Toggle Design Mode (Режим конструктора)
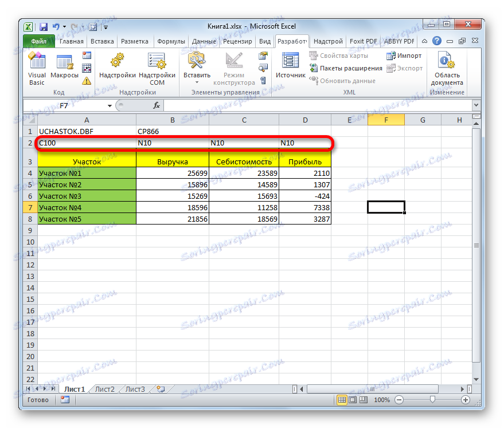The image size is (504, 429). [x=234, y=68]
